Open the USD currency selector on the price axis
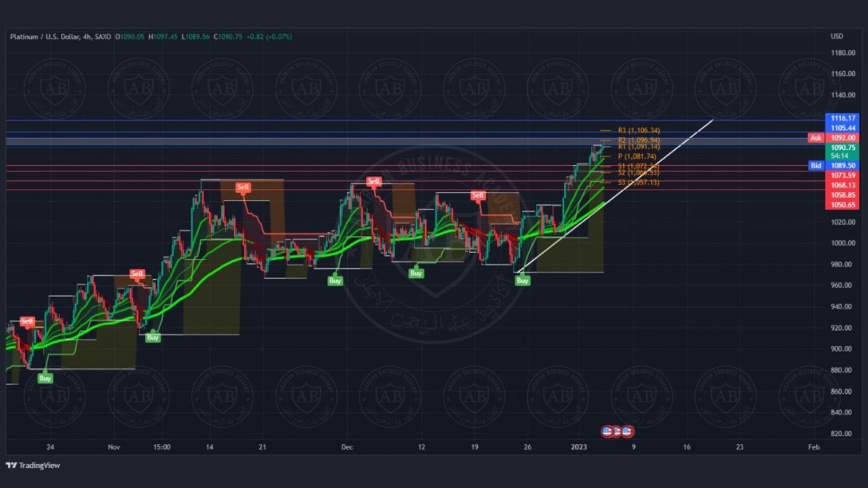 837,36
